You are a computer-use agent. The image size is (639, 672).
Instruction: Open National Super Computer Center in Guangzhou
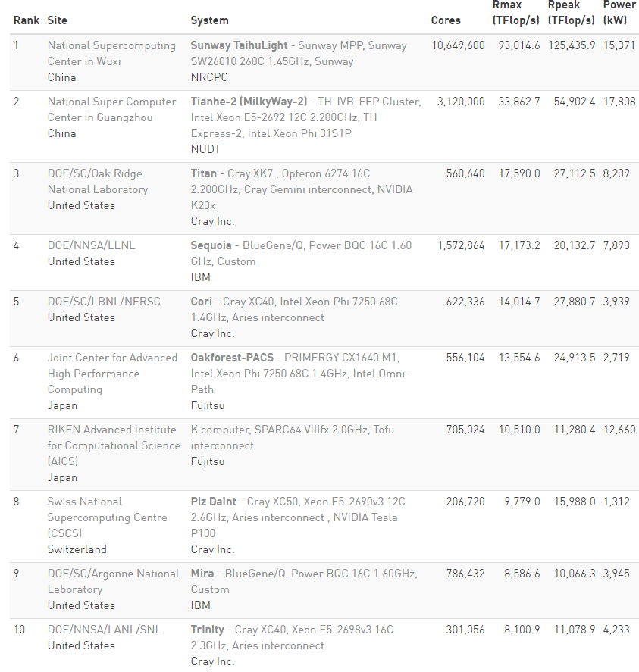pos(111,109)
